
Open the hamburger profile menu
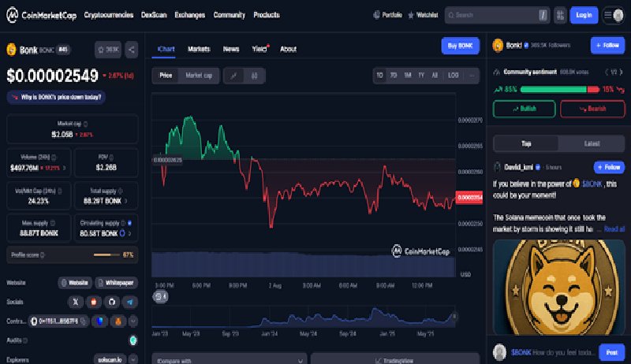pos(614,15)
